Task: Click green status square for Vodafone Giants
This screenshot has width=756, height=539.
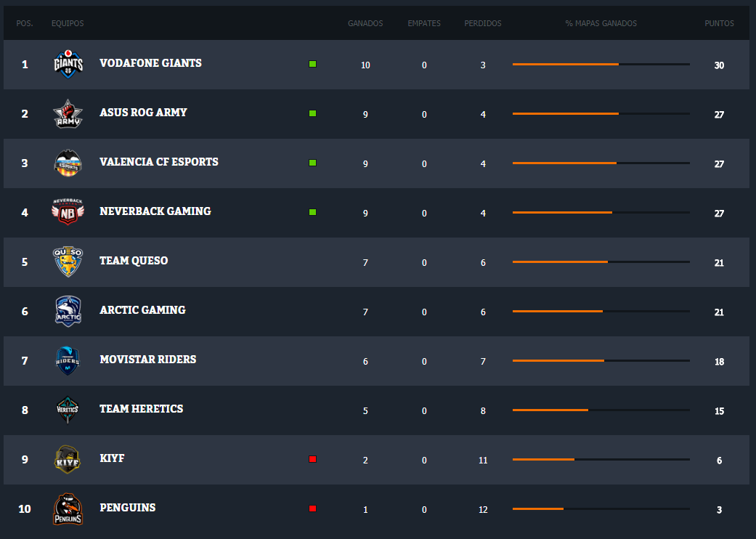Action: [x=312, y=64]
